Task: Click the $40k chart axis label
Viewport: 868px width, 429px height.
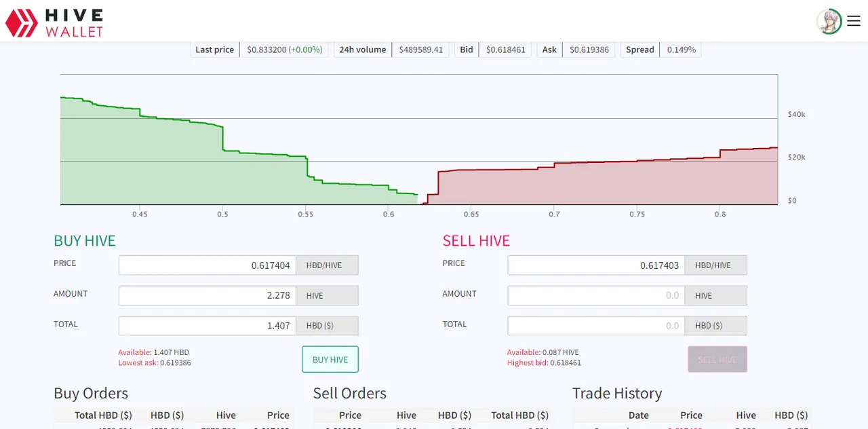Action: (x=796, y=114)
